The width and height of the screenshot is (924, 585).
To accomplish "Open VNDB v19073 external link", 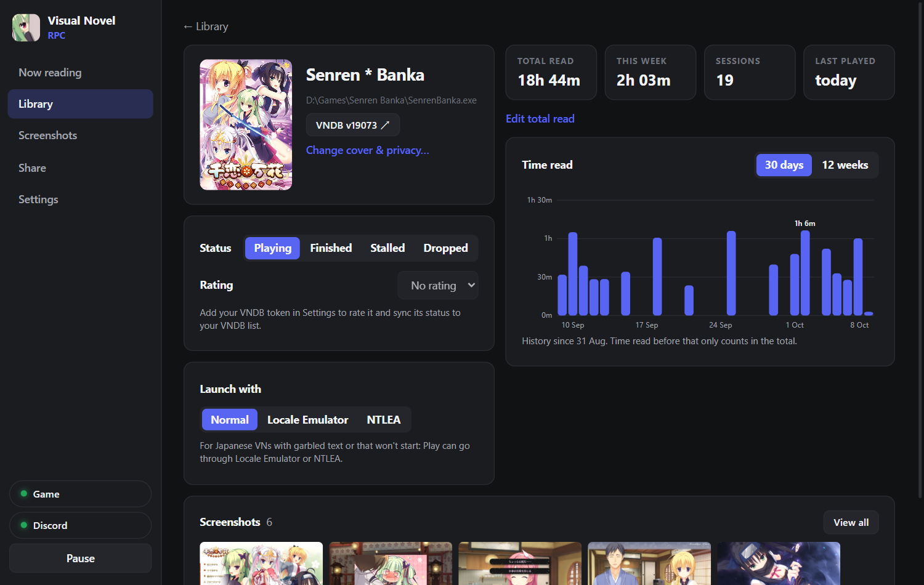I will point(353,125).
